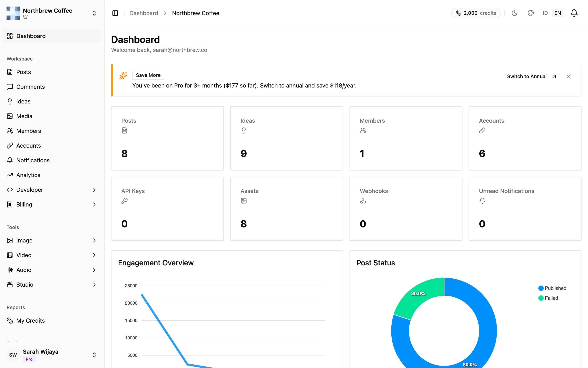This screenshot has width=588, height=368.
Task: Select the ID language option
Action: tap(545, 13)
